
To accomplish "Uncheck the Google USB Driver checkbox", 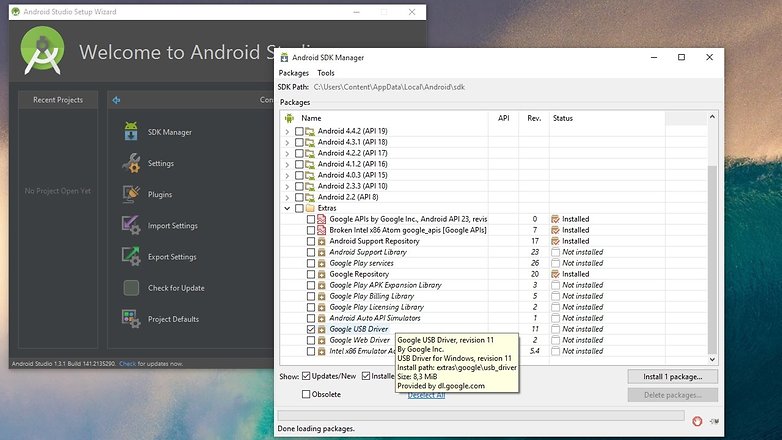I will pos(311,329).
